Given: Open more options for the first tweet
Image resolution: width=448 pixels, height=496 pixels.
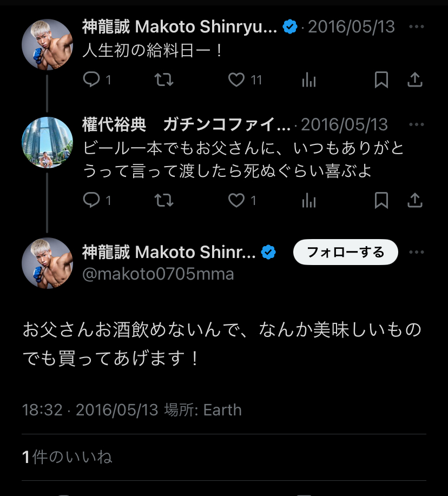Looking at the screenshot, I should tap(417, 27).
